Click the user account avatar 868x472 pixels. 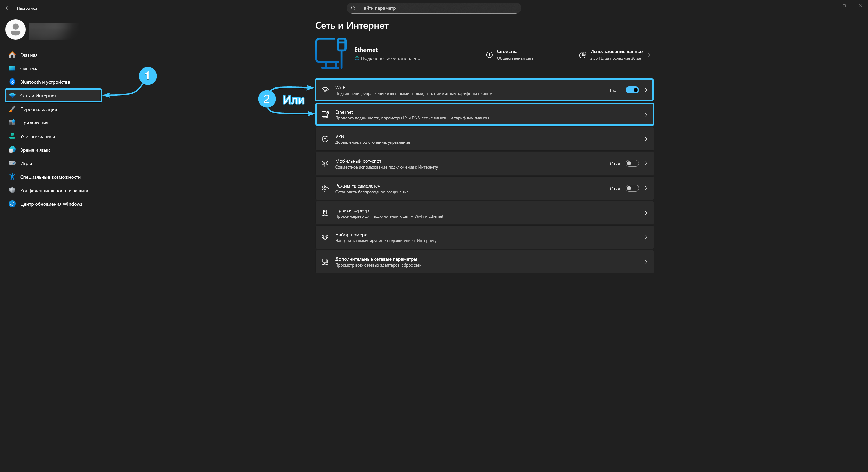click(16, 30)
